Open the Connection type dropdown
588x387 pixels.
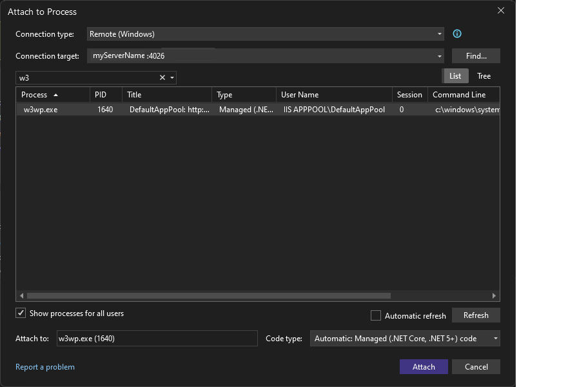[x=439, y=34]
